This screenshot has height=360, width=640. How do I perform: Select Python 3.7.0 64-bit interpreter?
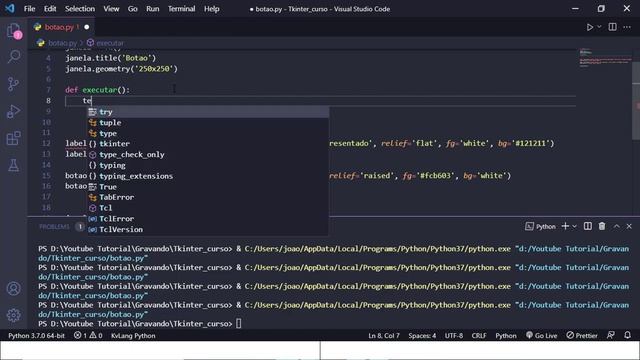pyautogui.click(x=37, y=336)
